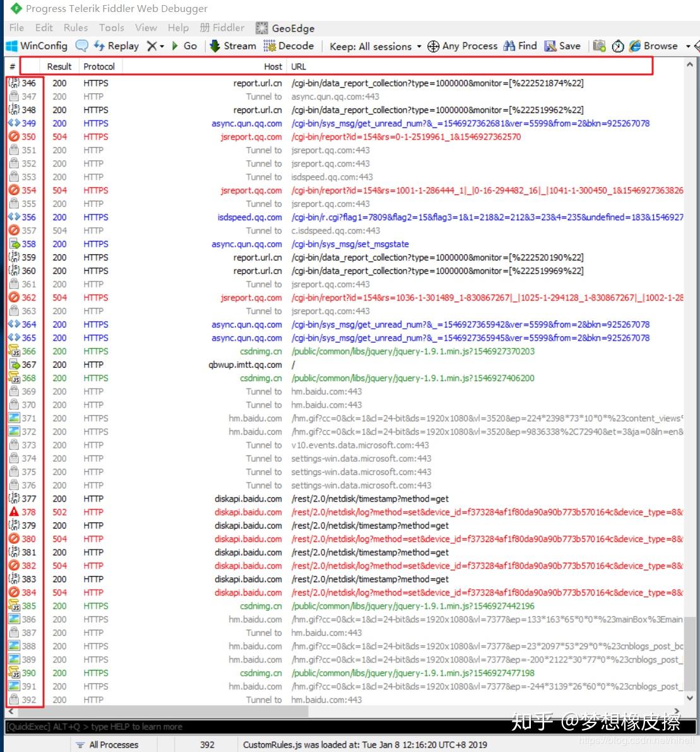Image resolution: width=700 pixels, height=752 pixels.
Task: Launch the Browse button
Action: [653, 46]
